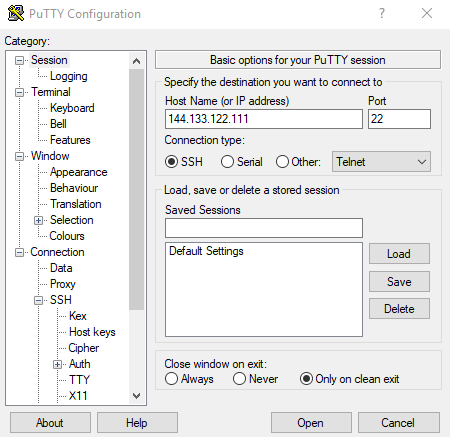
Task: Open the Auth settings category
Action: click(x=80, y=364)
